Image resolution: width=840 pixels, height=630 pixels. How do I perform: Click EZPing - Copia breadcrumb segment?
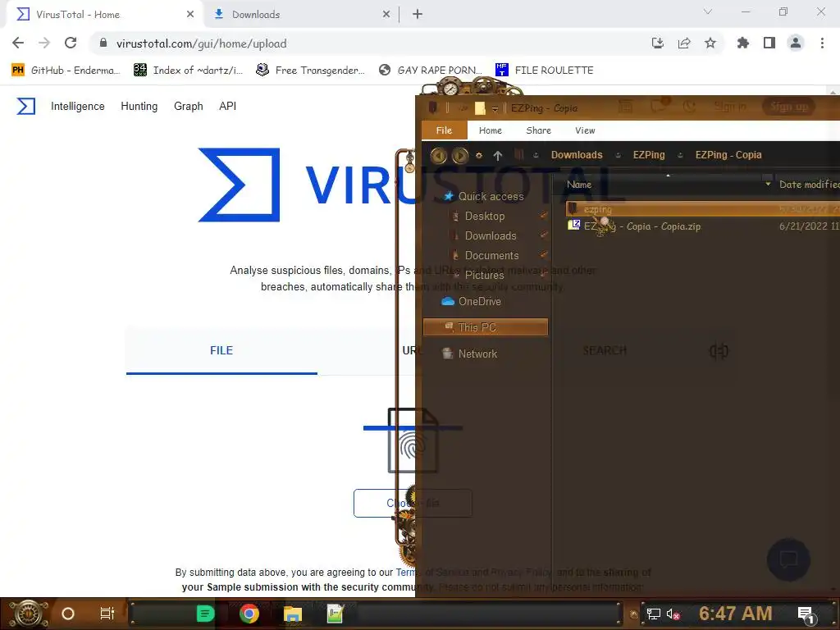(x=728, y=155)
